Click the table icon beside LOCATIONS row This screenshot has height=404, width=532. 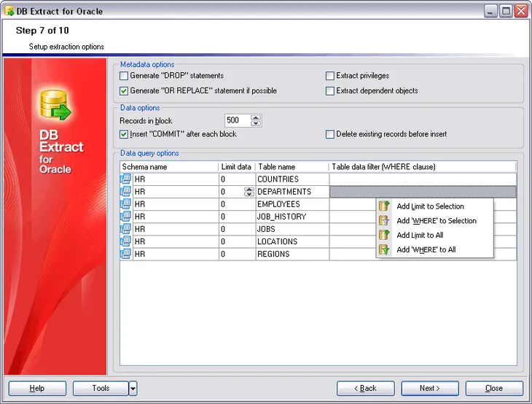click(x=125, y=241)
